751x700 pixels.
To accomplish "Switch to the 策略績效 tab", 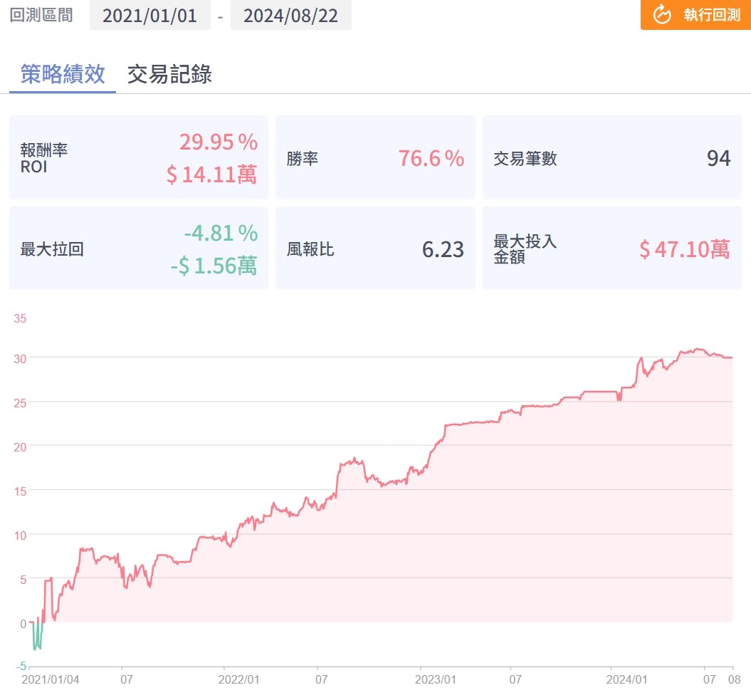I will (x=63, y=74).
